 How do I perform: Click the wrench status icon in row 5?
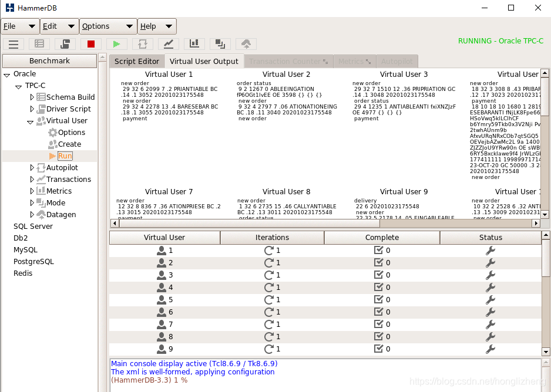click(x=490, y=300)
